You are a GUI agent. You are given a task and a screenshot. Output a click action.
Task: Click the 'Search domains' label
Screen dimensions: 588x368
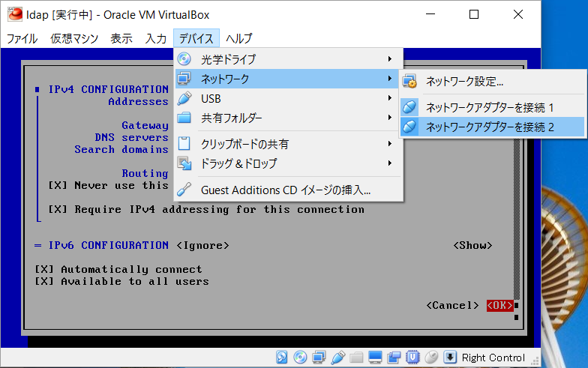(121, 149)
